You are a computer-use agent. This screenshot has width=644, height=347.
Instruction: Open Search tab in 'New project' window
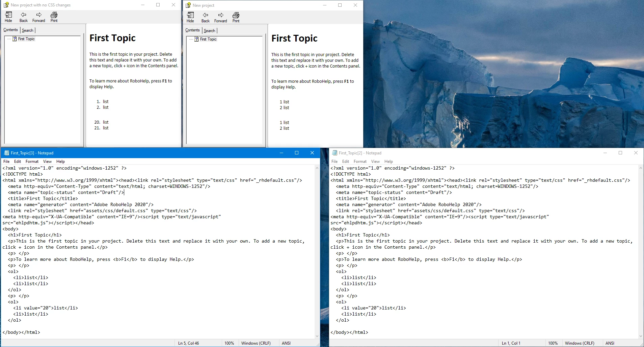coord(210,31)
